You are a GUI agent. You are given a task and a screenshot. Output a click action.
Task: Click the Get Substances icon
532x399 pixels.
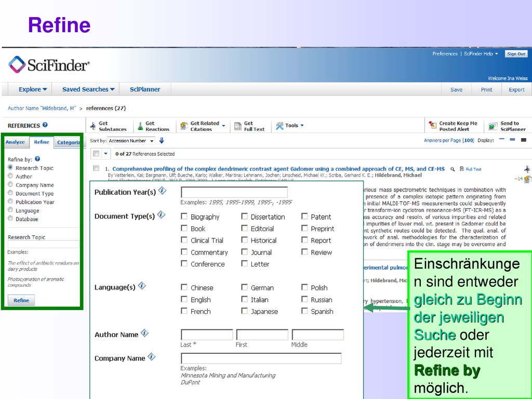[93, 126]
